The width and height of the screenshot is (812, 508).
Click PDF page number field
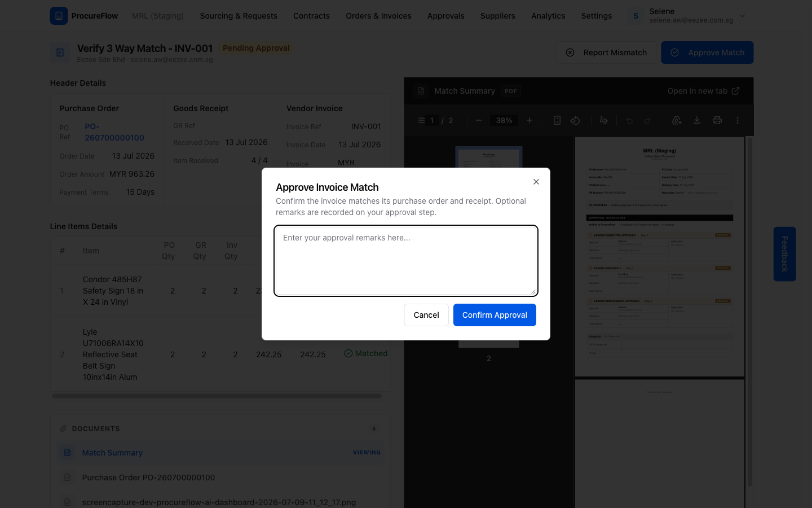tap(432, 120)
